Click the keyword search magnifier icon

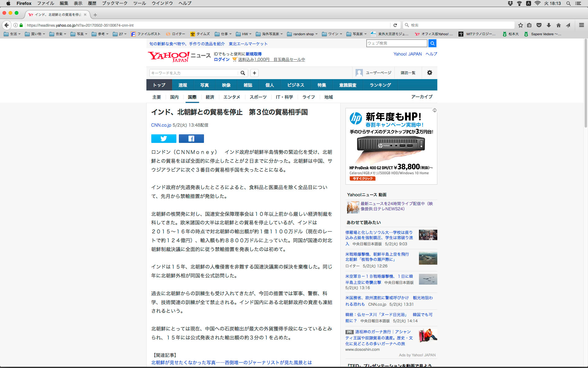[x=243, y=73]
